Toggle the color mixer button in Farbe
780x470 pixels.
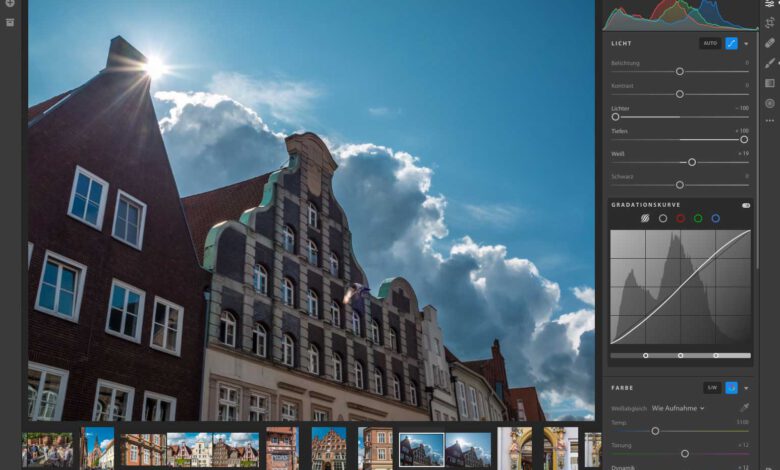(731, 388)
